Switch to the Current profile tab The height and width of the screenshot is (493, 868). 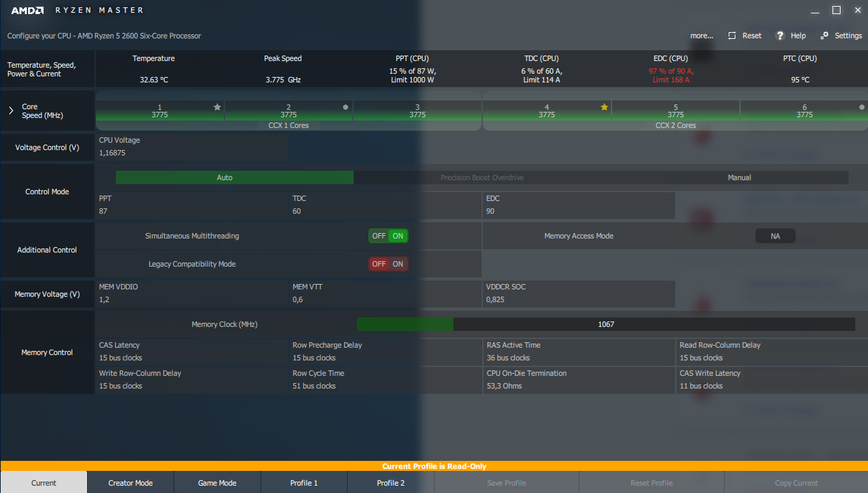point(44,482)
